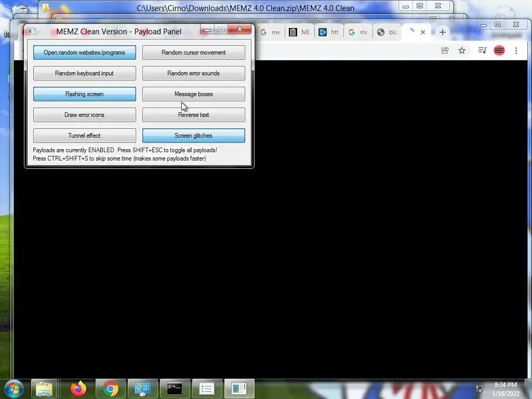Switch to Chrome in the taskbar
Image resolution: width=532 pixels, height=399 pixels.
click(x=111, y=389)
